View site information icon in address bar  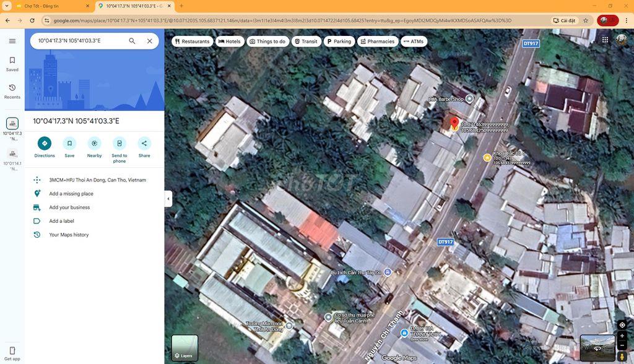pyautogui.click(x=47, y=20)
